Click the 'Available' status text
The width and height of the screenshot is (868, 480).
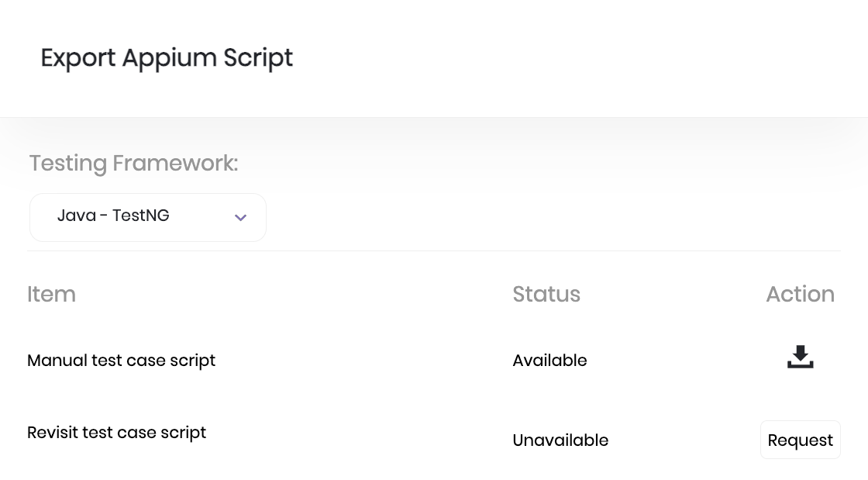549,361
